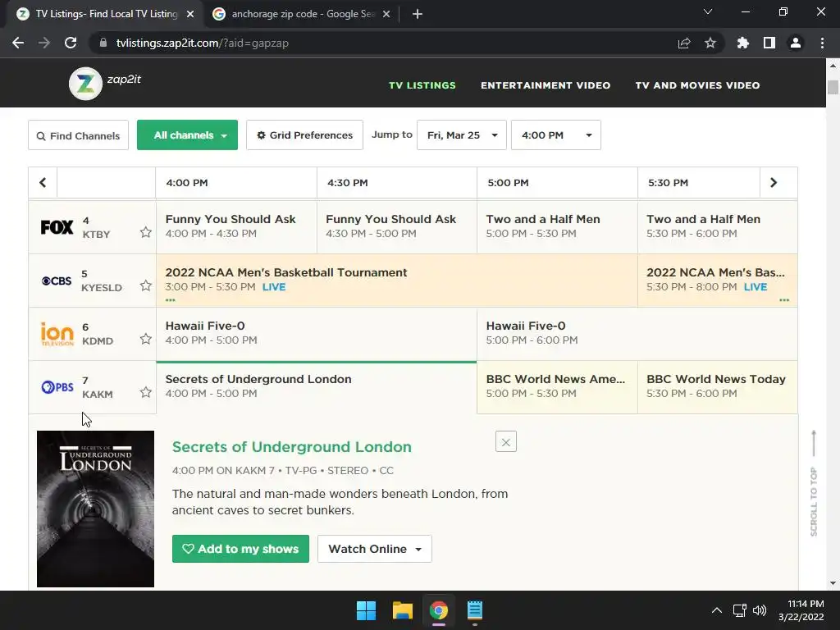Click the page vertical scrollbar thumb

[833, 87]
